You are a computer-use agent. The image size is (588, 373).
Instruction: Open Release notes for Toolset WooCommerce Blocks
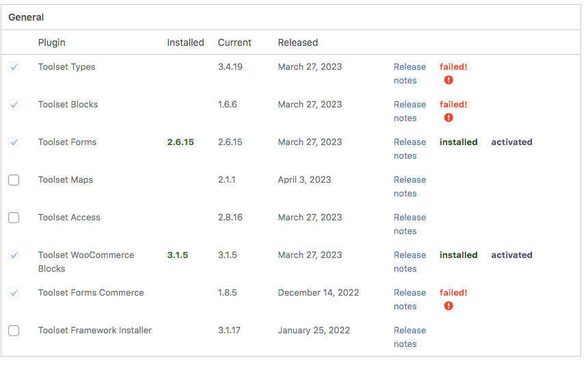tap(410, 262)
